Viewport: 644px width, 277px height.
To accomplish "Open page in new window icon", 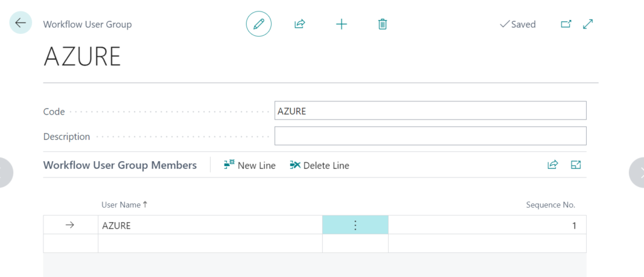I will [566, 25].
